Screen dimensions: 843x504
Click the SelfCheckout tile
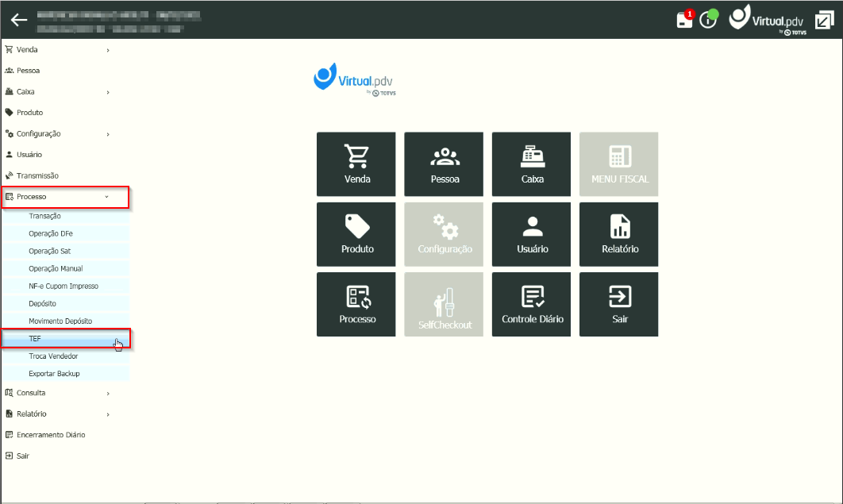(444, 304)
